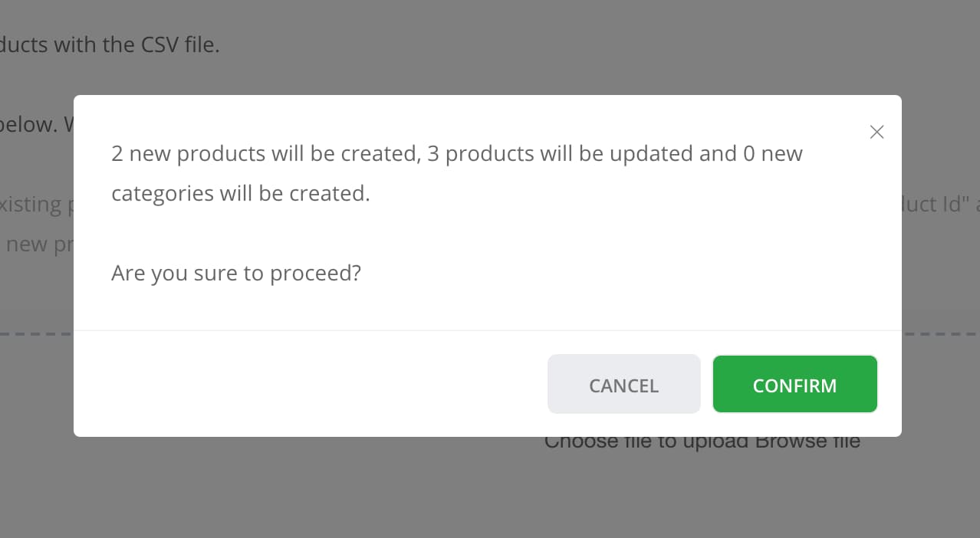This screenshot has width=980, height=538.
Task: Click the dimmed "xisting" text left of the dialog
Action: [31, 205]
